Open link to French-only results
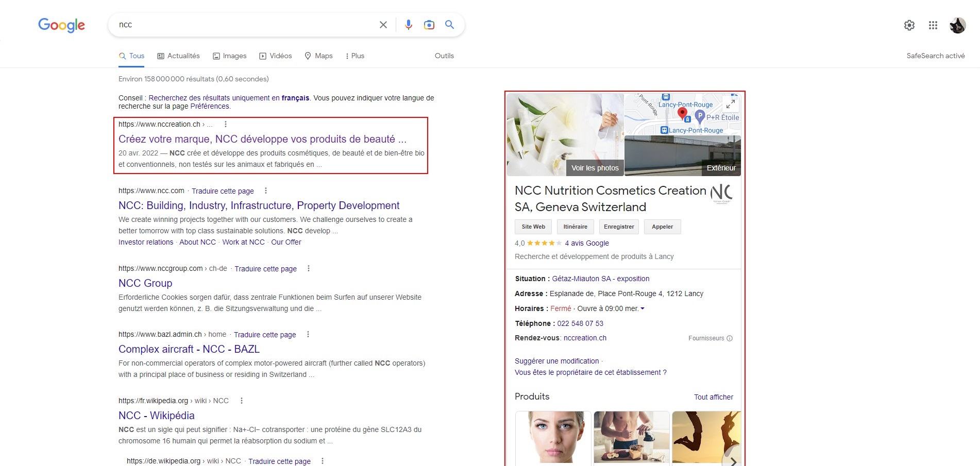The image size is (980, 466). tap(229, 98)
